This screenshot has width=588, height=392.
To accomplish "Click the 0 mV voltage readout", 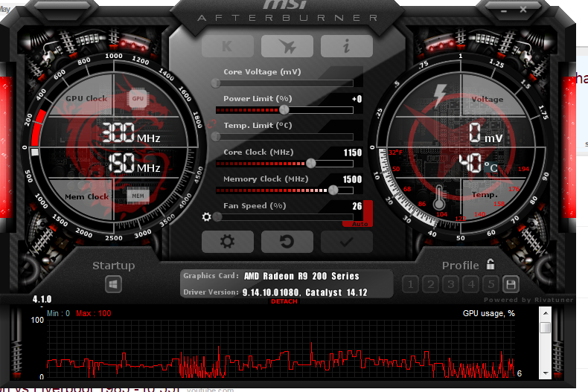I will click(x=485, y=133).
